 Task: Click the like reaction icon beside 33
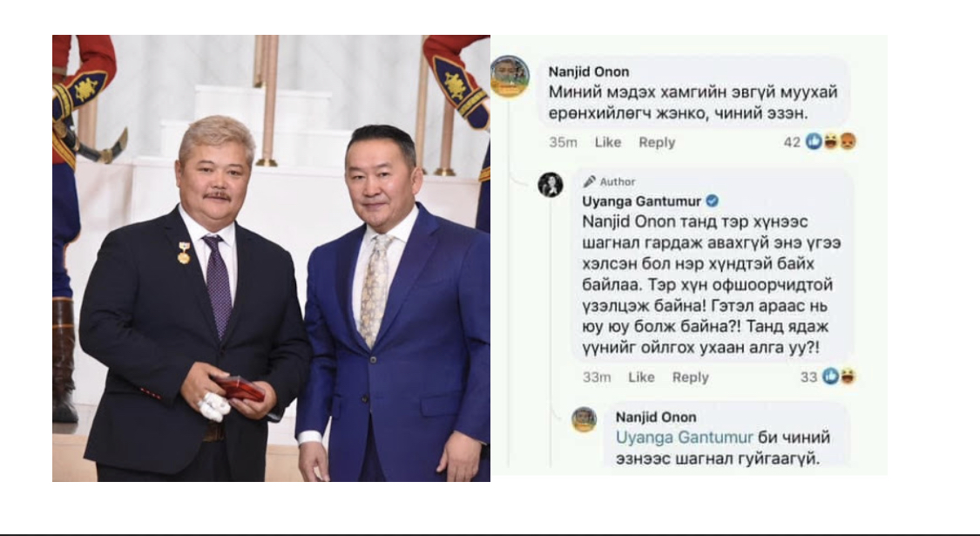click(x=831, y=376)
